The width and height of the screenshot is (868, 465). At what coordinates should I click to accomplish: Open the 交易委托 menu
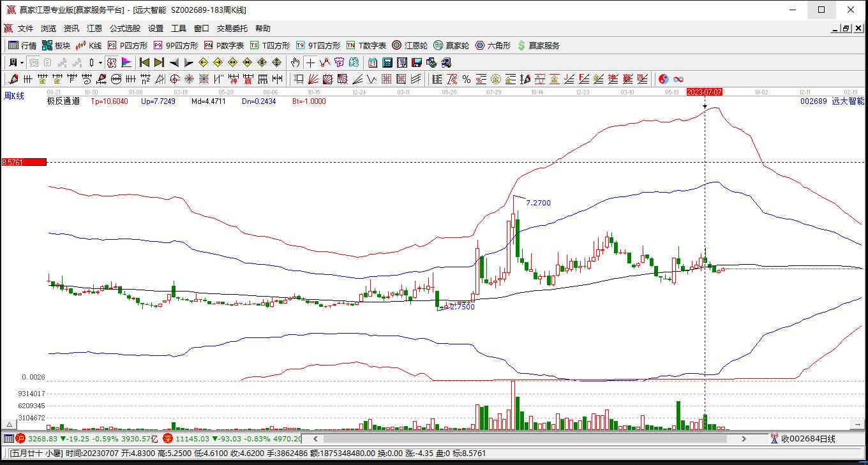tap(232, 29)
